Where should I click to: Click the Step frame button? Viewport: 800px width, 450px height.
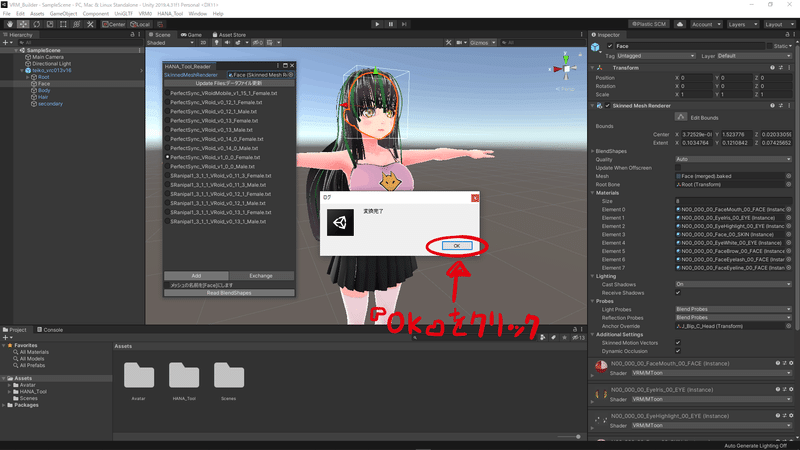[x=404, y=24]
